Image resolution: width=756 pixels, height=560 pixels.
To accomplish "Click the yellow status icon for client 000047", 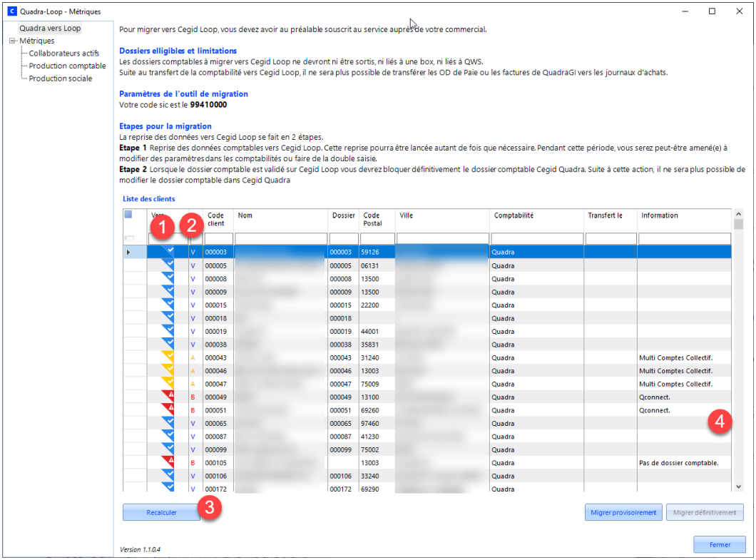I will tap(168, 383).
